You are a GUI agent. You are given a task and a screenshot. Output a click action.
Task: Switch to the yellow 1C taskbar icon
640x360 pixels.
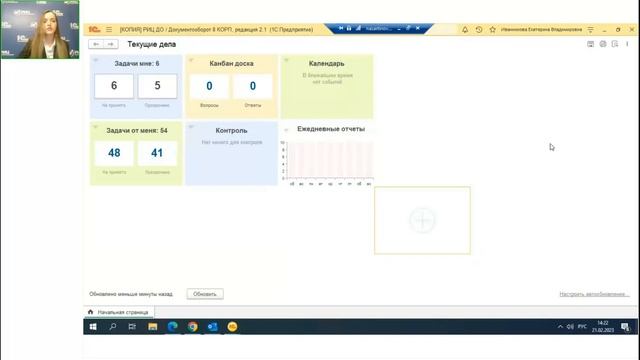232,327
